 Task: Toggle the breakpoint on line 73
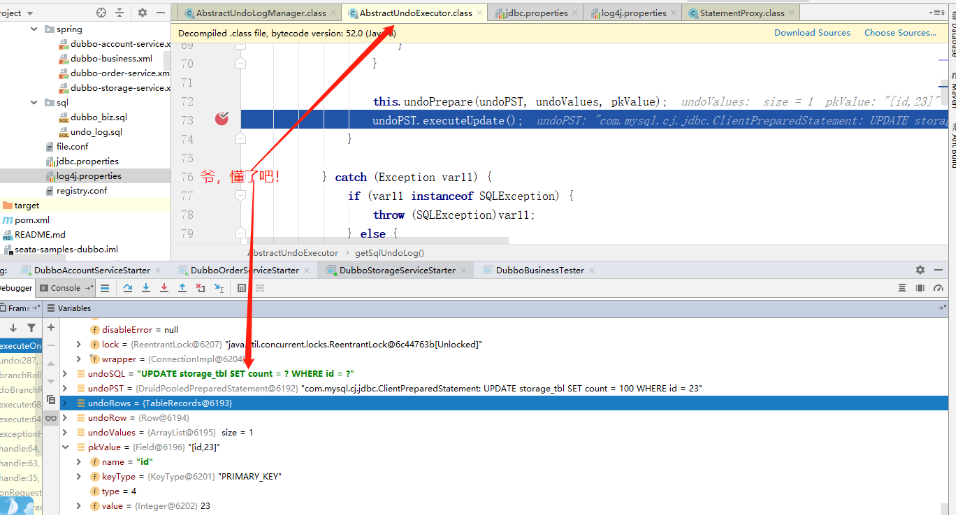(222, 119)
